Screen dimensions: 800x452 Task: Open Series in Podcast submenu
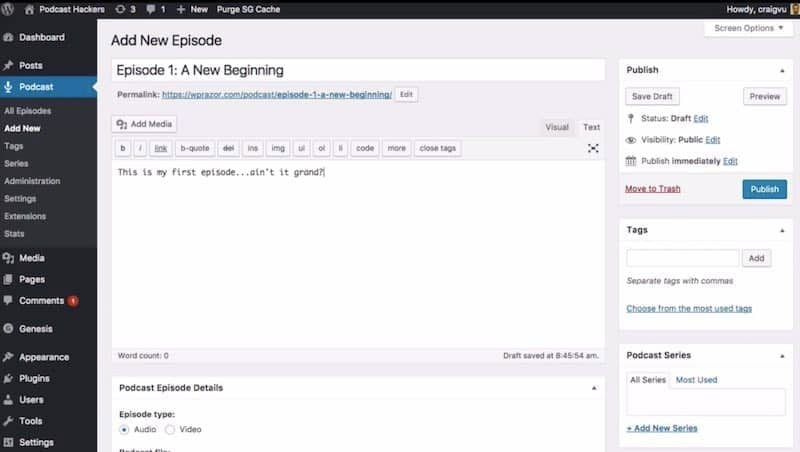pos(16,164)
